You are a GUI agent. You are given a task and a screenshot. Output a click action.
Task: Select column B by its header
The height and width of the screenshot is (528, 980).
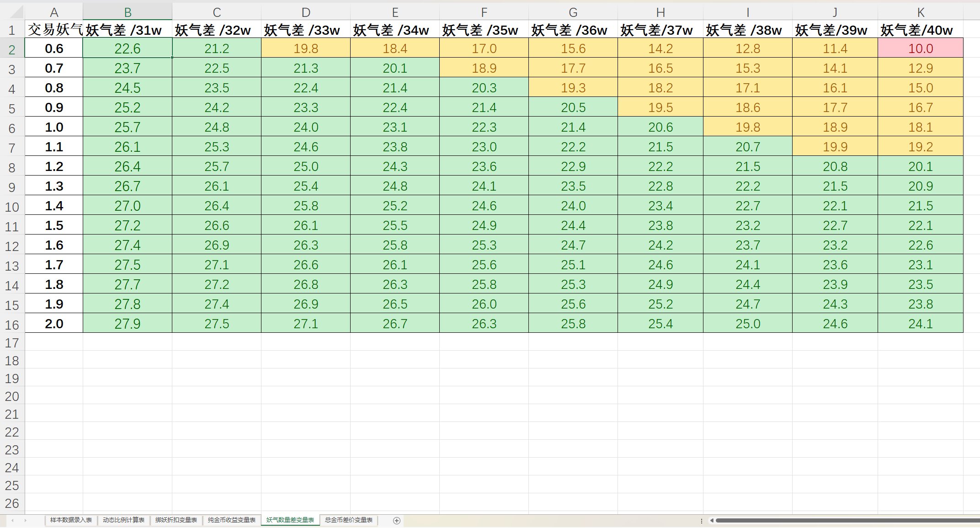click(x=127, y=12)
